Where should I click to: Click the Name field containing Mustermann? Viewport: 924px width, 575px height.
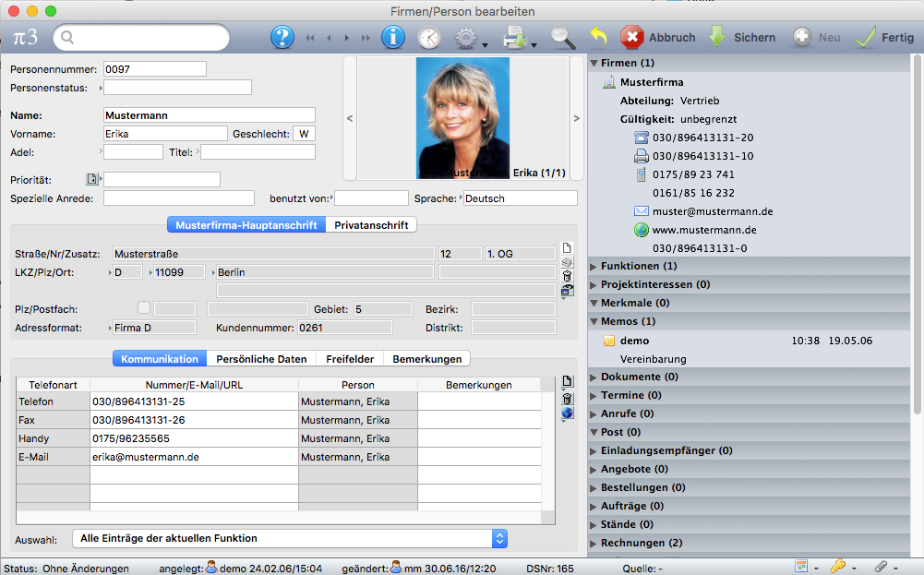click(x=210, y=115)
